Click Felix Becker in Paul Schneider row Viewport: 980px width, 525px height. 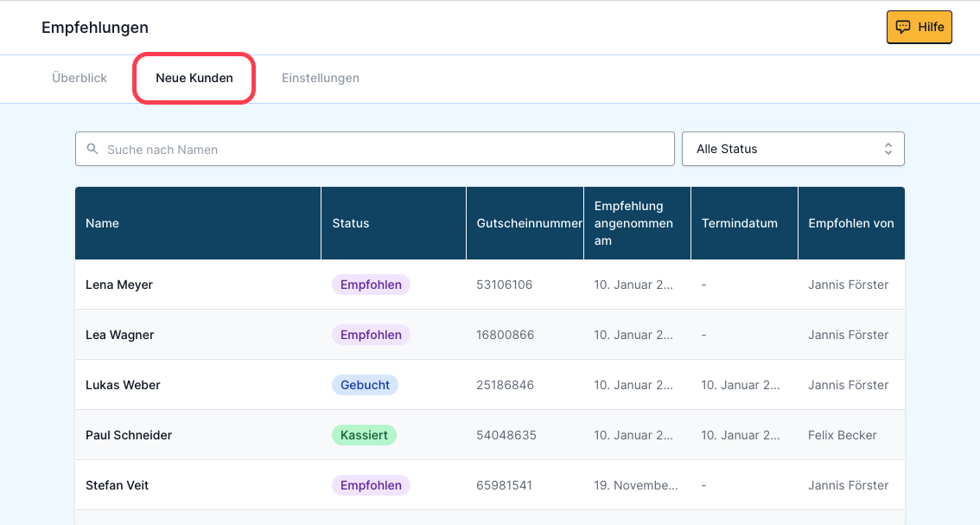(842, 435)
